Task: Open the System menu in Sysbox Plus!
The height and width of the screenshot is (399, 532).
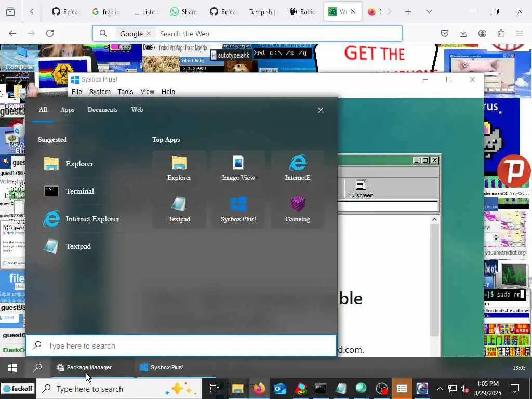Action: tap(100, 92)
